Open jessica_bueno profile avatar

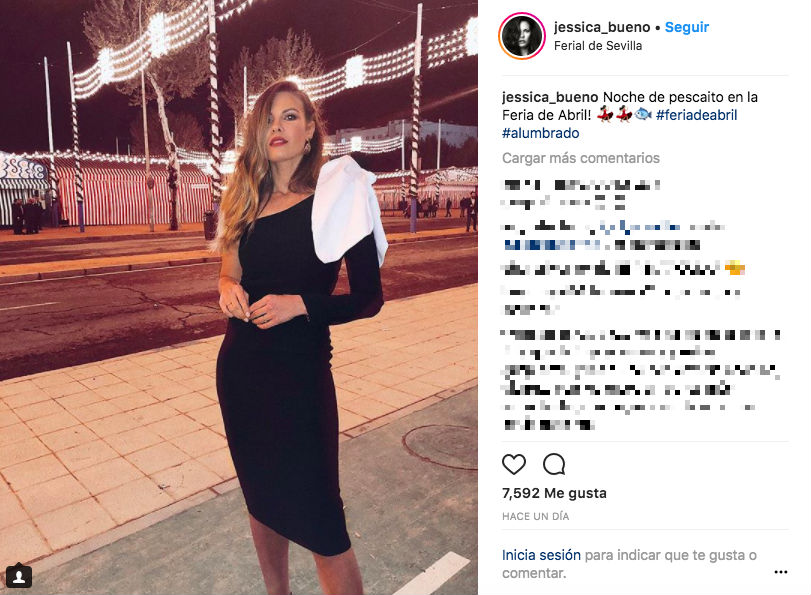coord(522,36)
